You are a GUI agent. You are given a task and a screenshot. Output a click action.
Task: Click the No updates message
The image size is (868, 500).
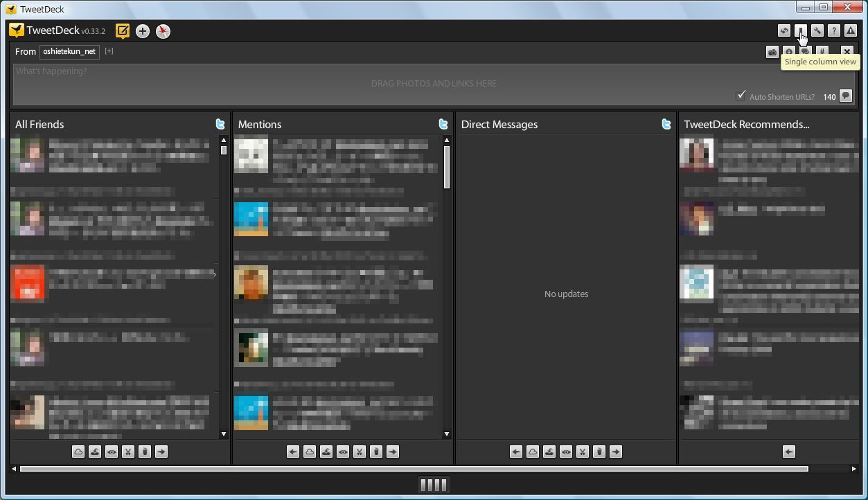click(x=567, y=294)
